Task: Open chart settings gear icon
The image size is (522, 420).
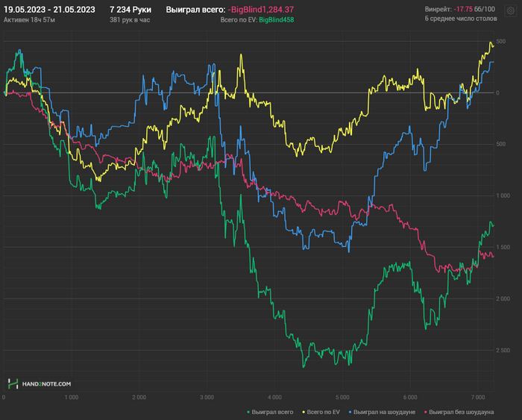Action: coord(510,11)
